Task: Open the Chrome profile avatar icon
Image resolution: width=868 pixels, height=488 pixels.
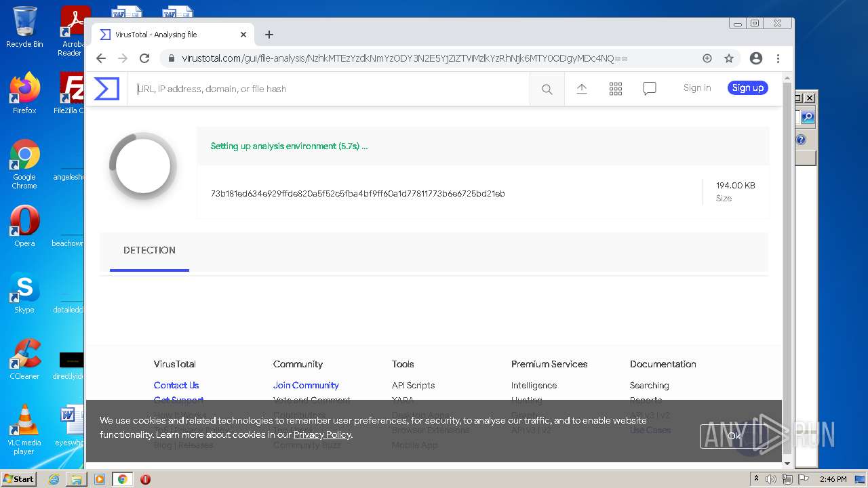Action: pyautogui.click(x=756, y=58)
